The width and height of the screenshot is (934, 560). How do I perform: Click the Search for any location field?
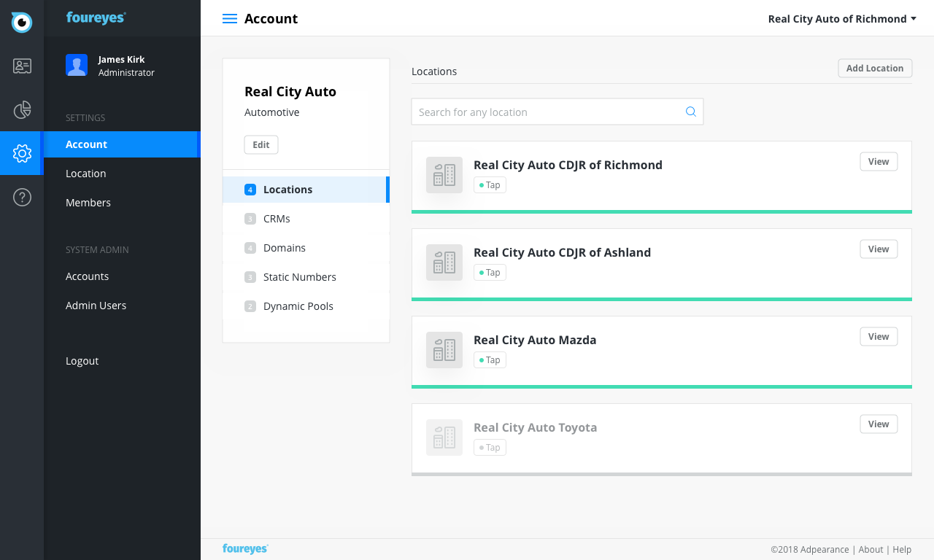(x=557, y=112)
